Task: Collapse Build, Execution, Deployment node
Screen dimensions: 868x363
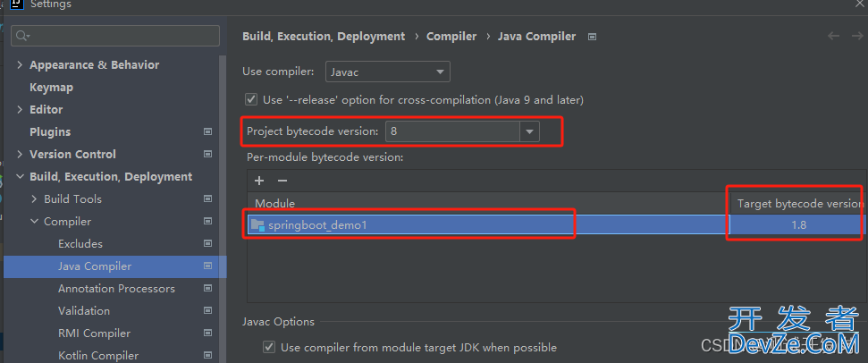Action: (x=20, y=176)
